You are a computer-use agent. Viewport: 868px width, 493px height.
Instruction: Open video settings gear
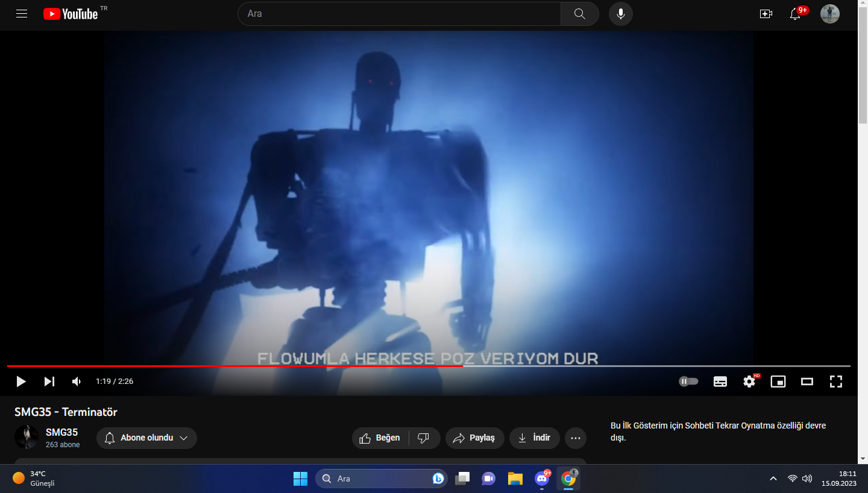(749, 382)
